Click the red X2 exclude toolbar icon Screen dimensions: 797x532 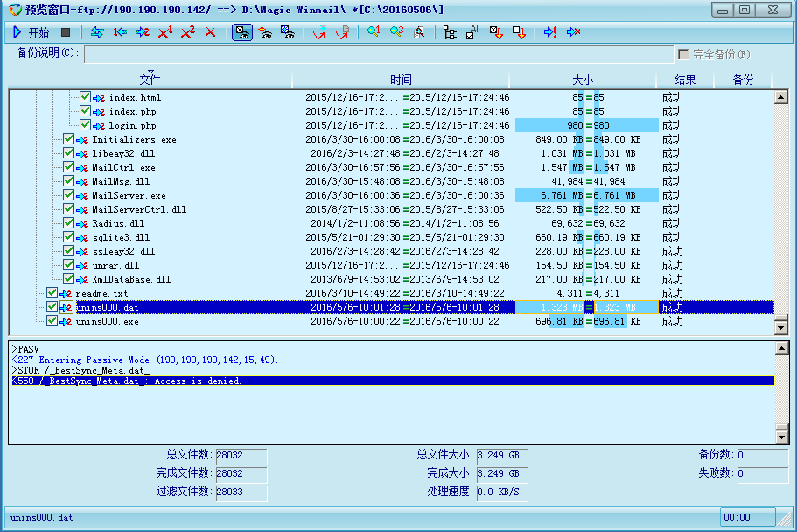187,32
